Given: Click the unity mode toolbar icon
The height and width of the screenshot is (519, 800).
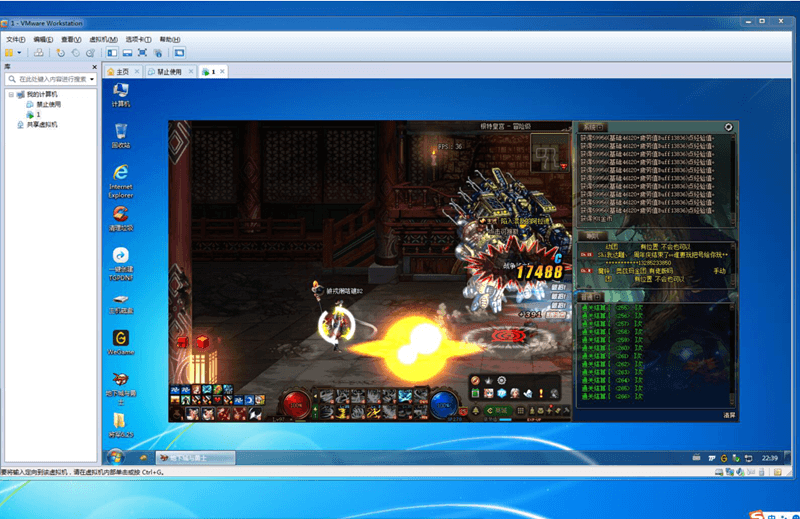Looking at the screenshot, I should point(158,53).
